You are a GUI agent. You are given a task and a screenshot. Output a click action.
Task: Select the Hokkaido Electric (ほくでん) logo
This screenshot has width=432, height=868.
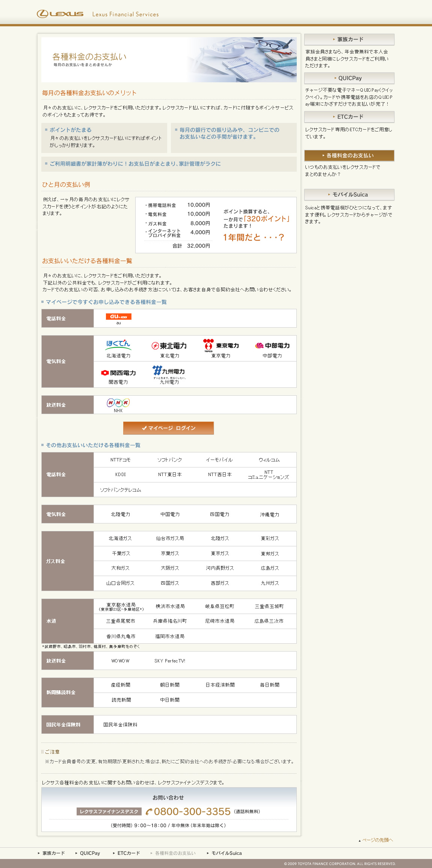pyautogui.click(x=118, y=344)
